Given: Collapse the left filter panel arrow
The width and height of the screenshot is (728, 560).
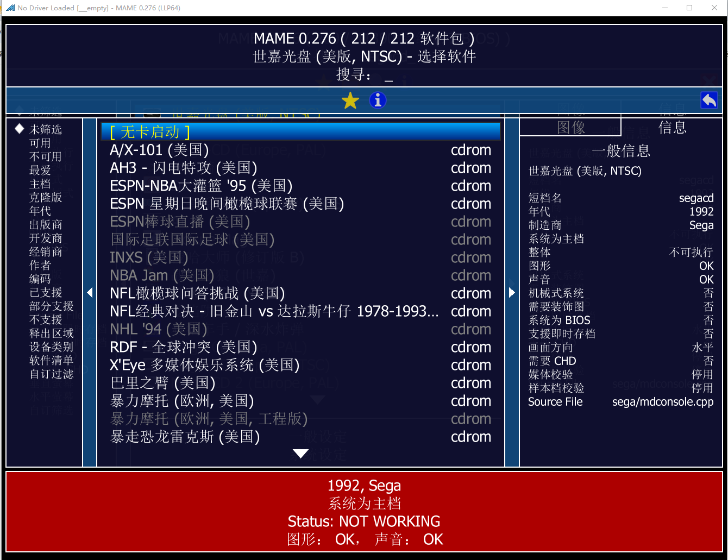Looking at the screenshot, I should point(90,293).
